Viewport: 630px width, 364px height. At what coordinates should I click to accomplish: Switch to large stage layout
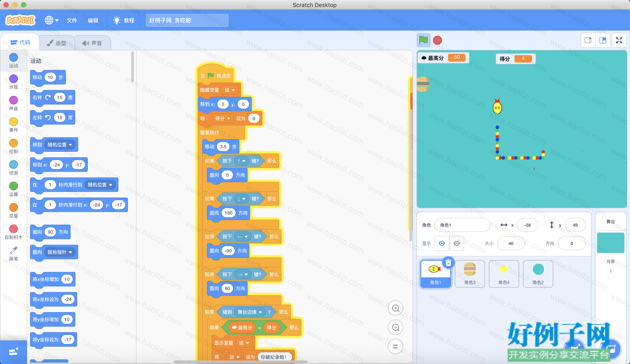coord(603,40)
